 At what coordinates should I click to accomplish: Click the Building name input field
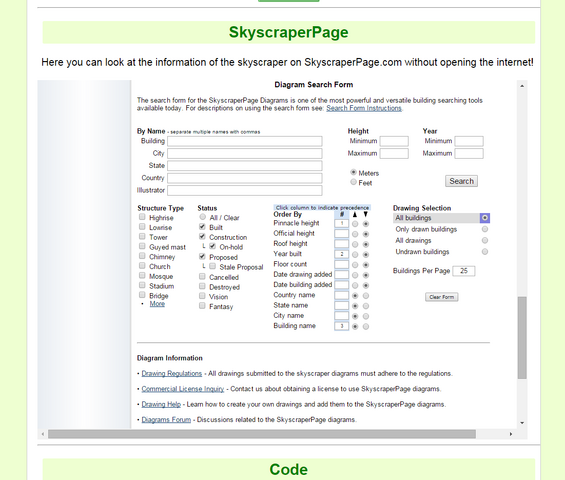(245, 141)
